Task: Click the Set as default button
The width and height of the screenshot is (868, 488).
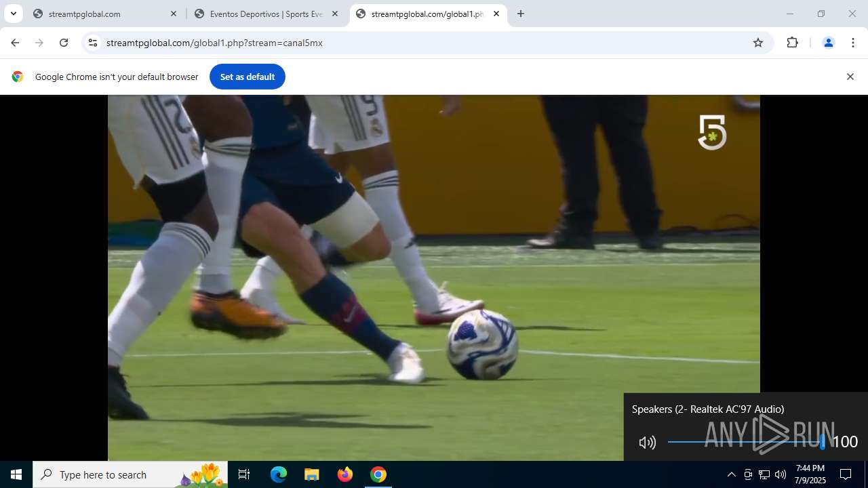Action: [x=248, y=77]
